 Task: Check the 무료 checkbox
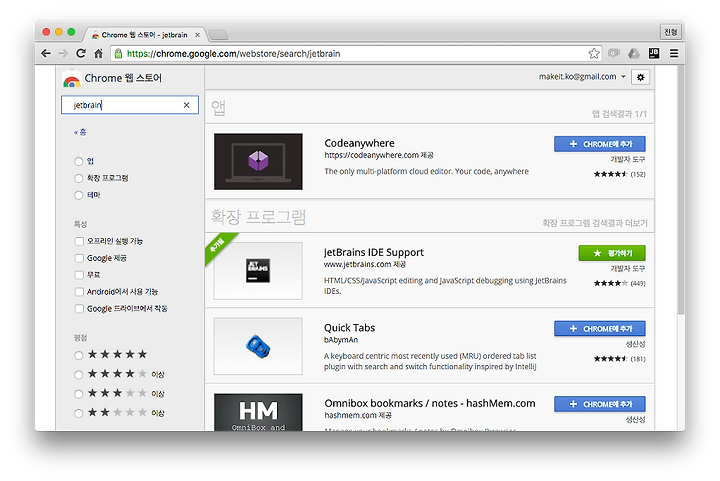click(79, 275)
